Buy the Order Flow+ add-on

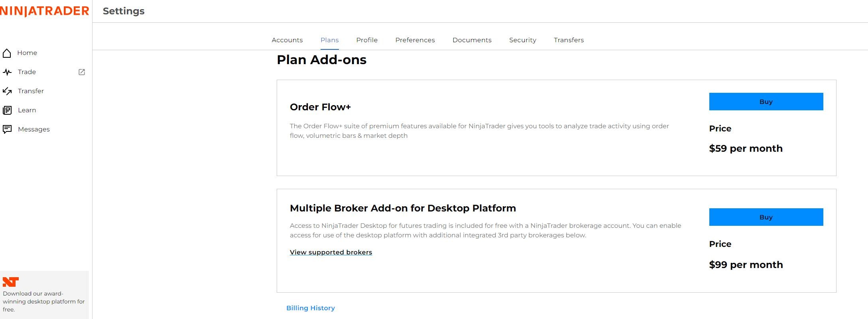(766, 102)
